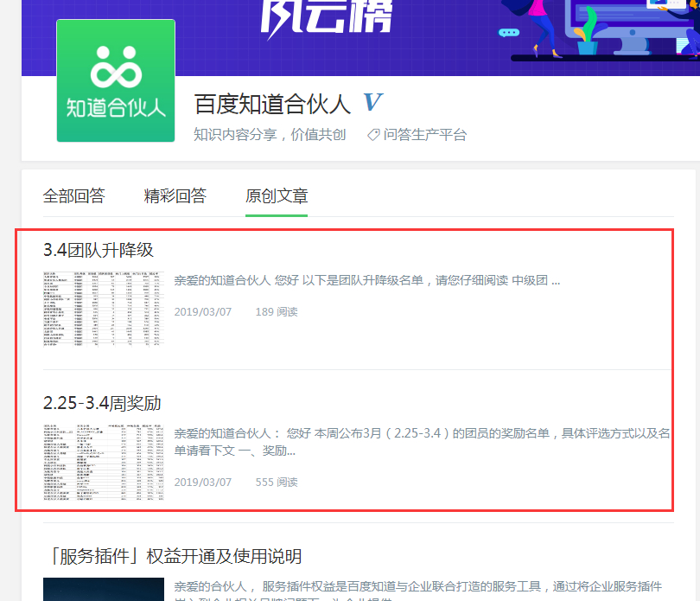Open the article 3.4团队升降级
This screenshot has height=601, width=700.
[99, 250]
